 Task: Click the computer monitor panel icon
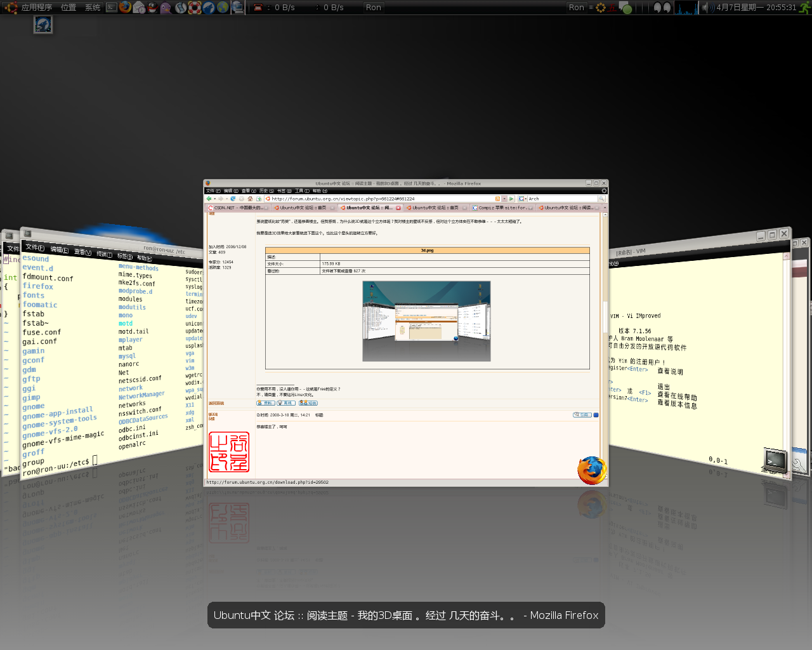(x=237, y=8)
